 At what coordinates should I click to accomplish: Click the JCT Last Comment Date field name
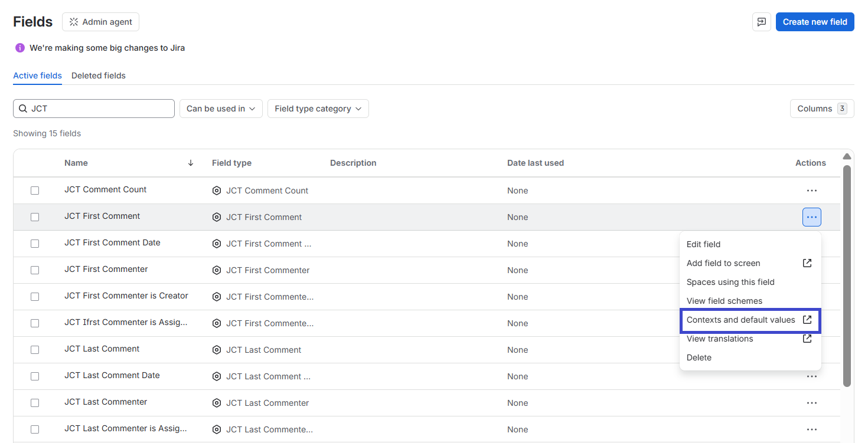click(112, 375)
